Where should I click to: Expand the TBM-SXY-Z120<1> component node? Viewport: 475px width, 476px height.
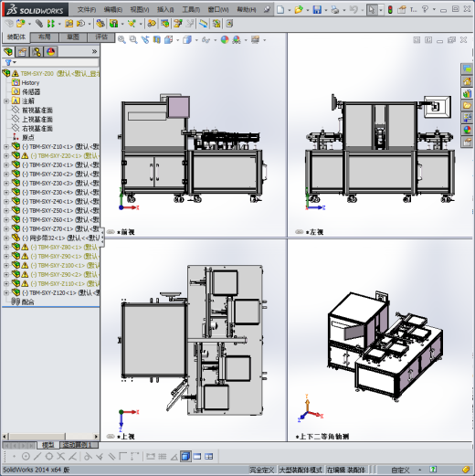(x=6, y=293)
